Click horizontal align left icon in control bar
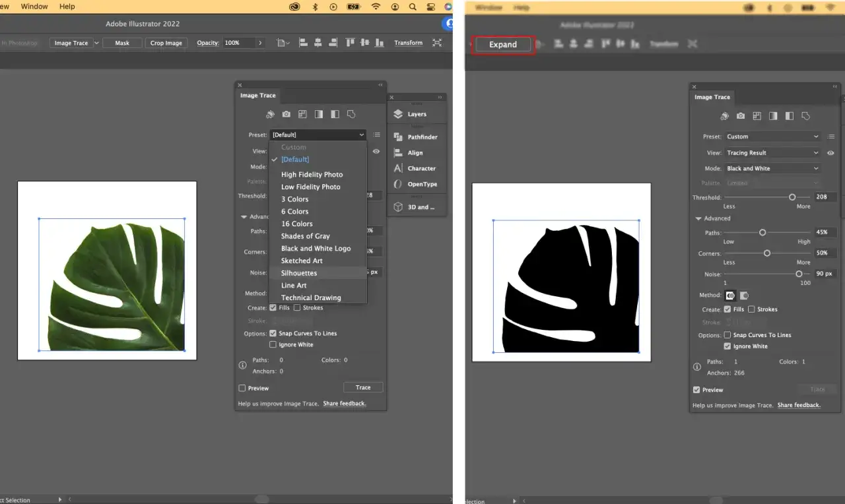The width and height of the screenshot is (845, 504). pyautogui.click(x=304, y=42)
